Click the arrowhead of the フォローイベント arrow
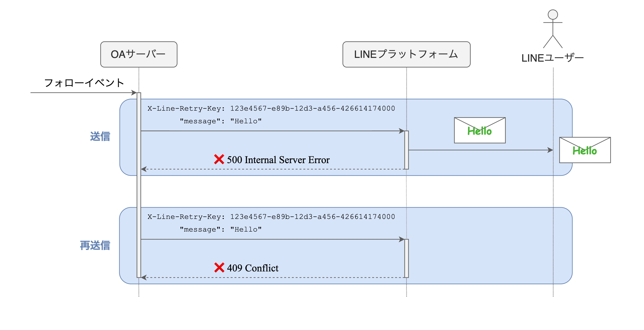Screen dimensions: 644x330 point(134,93)
